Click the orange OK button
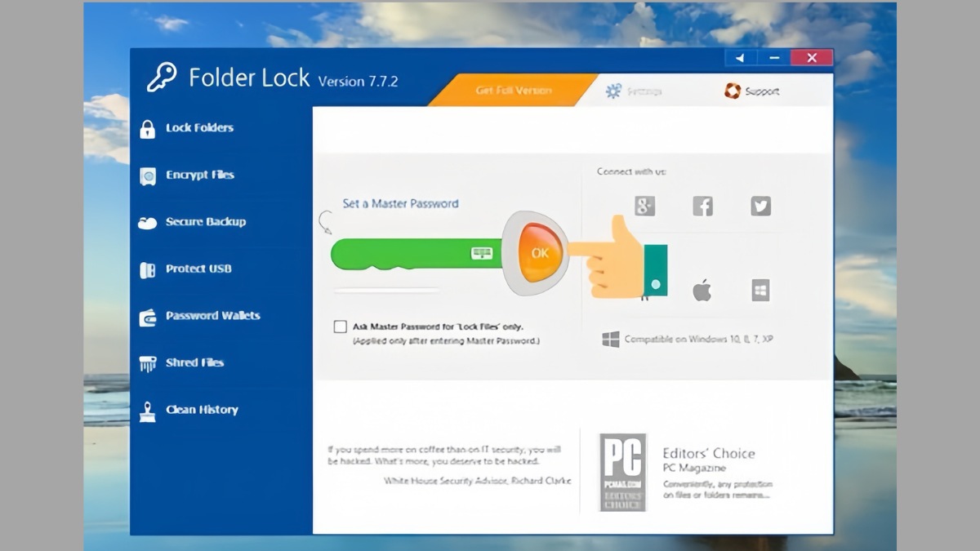This screenshot has width=980, height=551. [540, 253]
